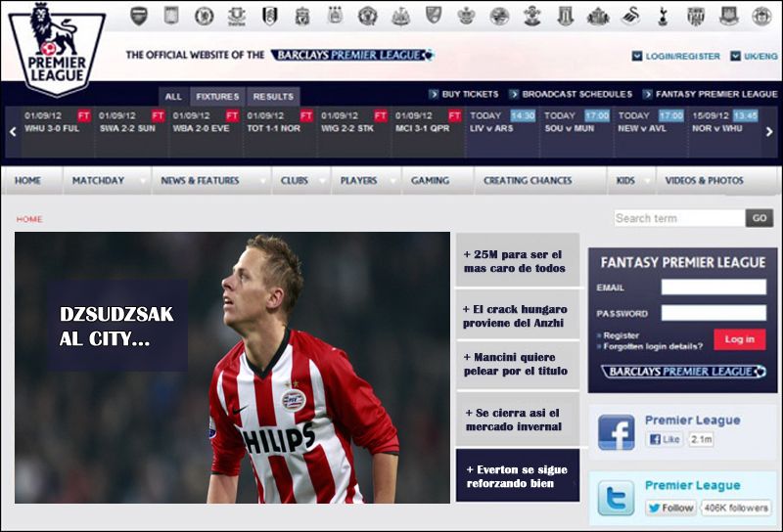Image resolution: width=783 pixels, height=532 pixels.
Task: Select the Chelsea club crest
Action: tap(204, 16)
